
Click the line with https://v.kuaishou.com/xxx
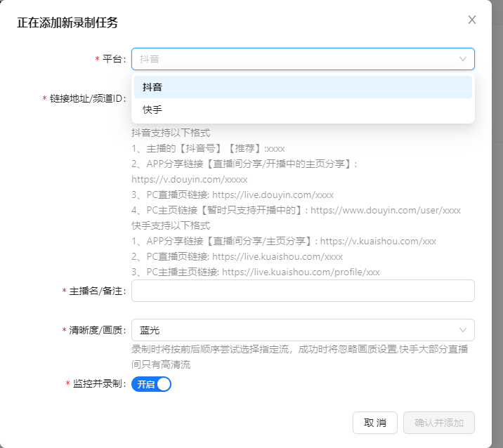(x=284, y=241)
